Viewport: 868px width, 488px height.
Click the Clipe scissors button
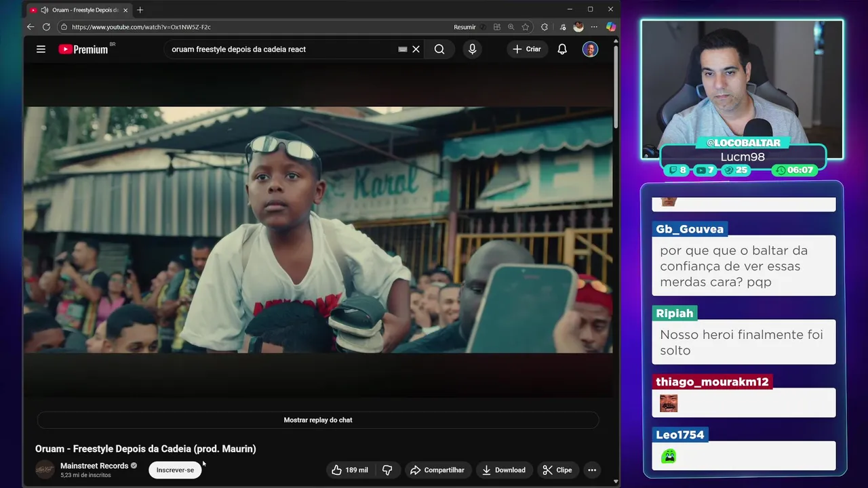(557, 470)
